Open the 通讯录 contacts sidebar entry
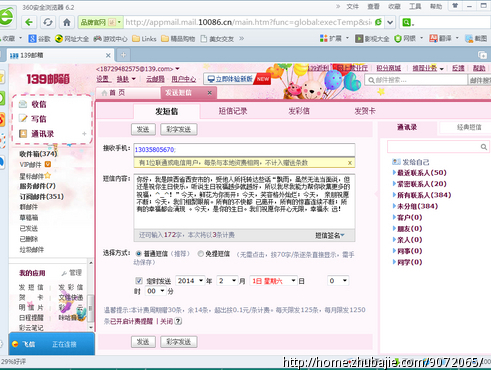The height and width of the screenshot is (370, 491). (x=42, y=134)
